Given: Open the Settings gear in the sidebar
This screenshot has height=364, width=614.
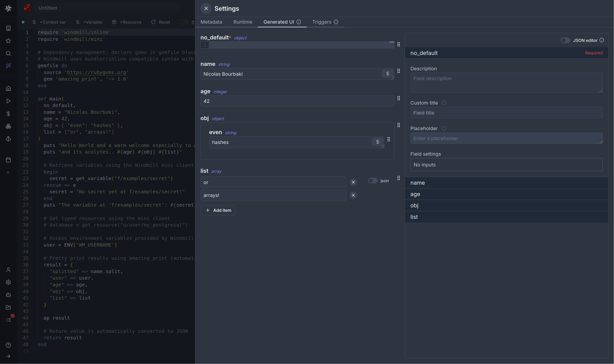Looking at the screenshot, I should coord(8,282).
